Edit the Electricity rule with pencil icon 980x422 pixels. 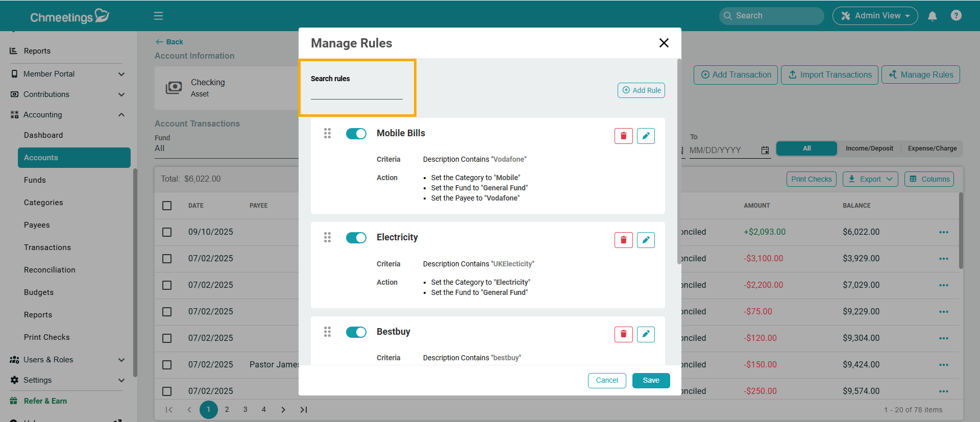point(646,240)
